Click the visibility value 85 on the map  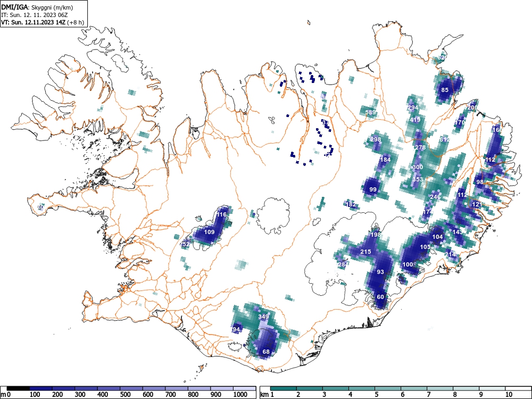[x=444, y=90]
